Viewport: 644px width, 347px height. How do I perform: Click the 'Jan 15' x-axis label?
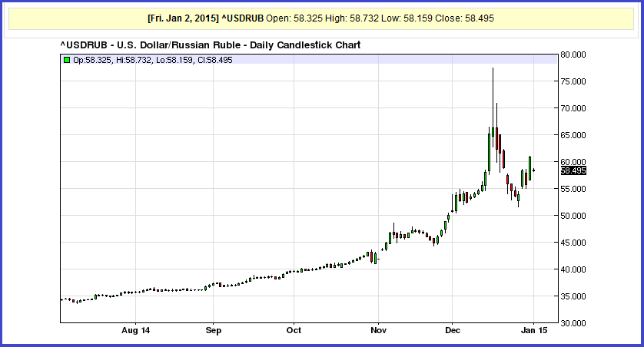(x=533, y=330)
